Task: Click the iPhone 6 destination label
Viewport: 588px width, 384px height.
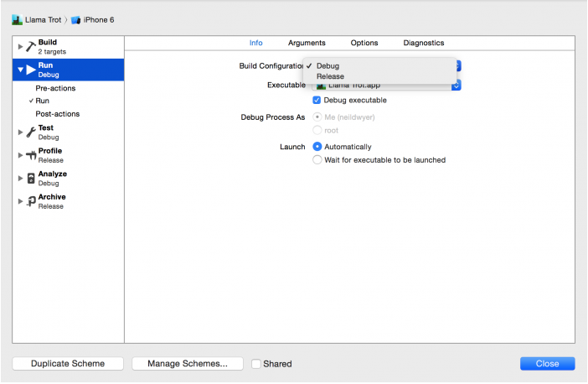Action: [x=99, y=20]
